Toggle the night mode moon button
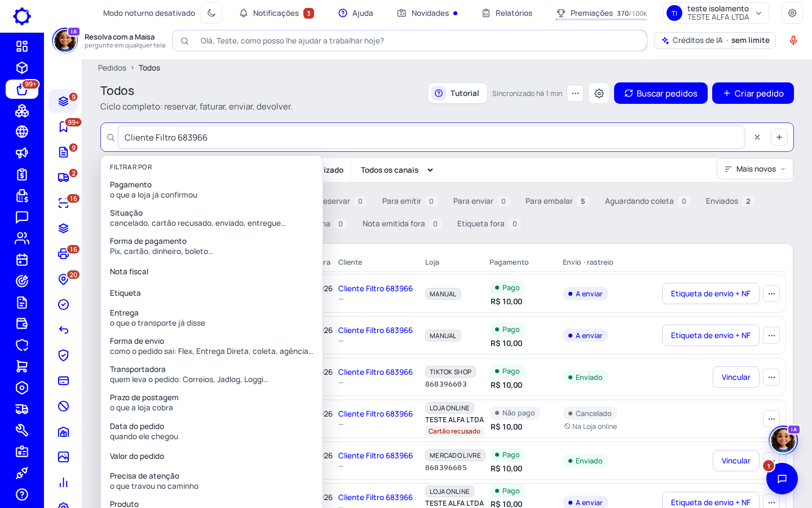The width and height of the screenshot is (812, 508). coord(211,13)
